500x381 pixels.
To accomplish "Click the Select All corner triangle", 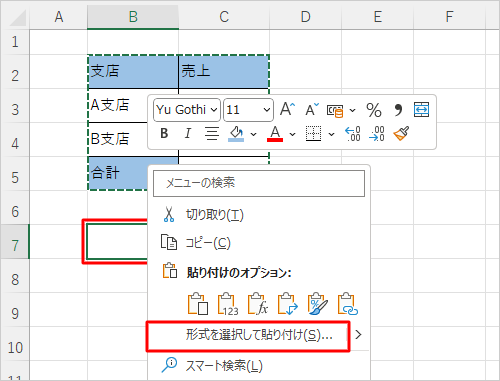I will click(x=18, y=17).
